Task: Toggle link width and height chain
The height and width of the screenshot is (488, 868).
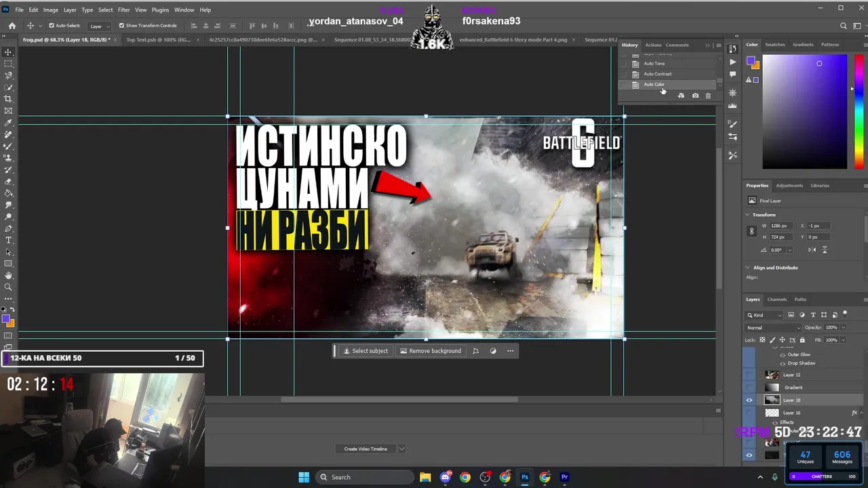Action: 751,231
